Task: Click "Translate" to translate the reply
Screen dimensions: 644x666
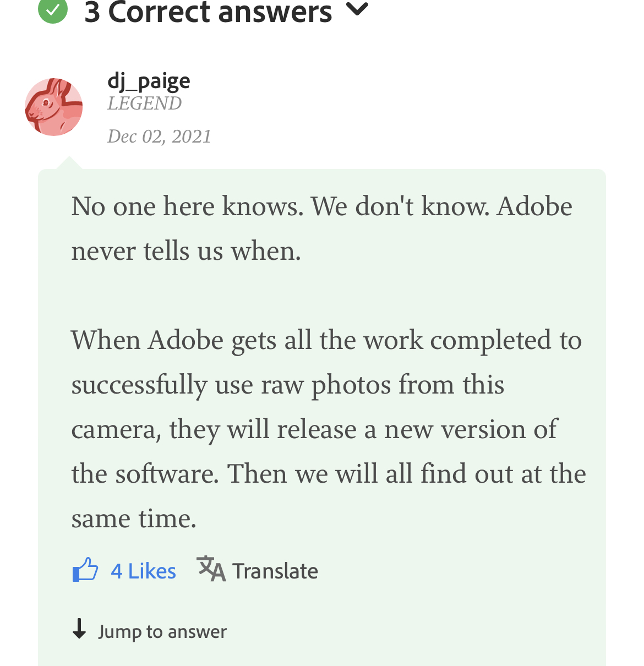Action: (275, 571)
